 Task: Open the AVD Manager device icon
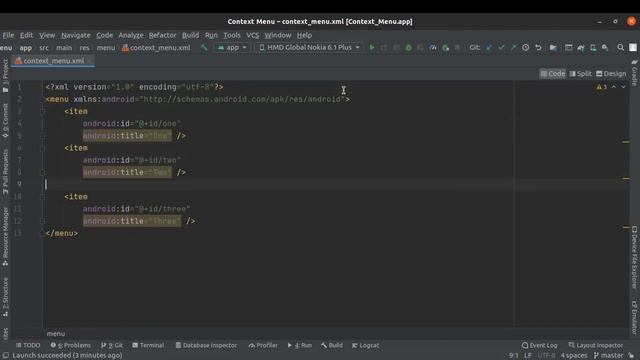click(593, 48)
